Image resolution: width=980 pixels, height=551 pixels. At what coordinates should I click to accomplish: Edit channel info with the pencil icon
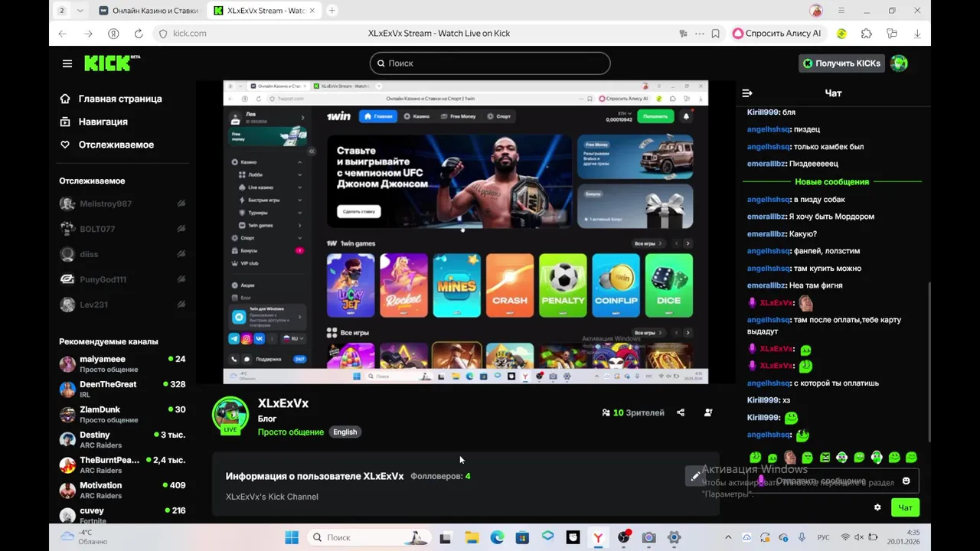[695, 476]
